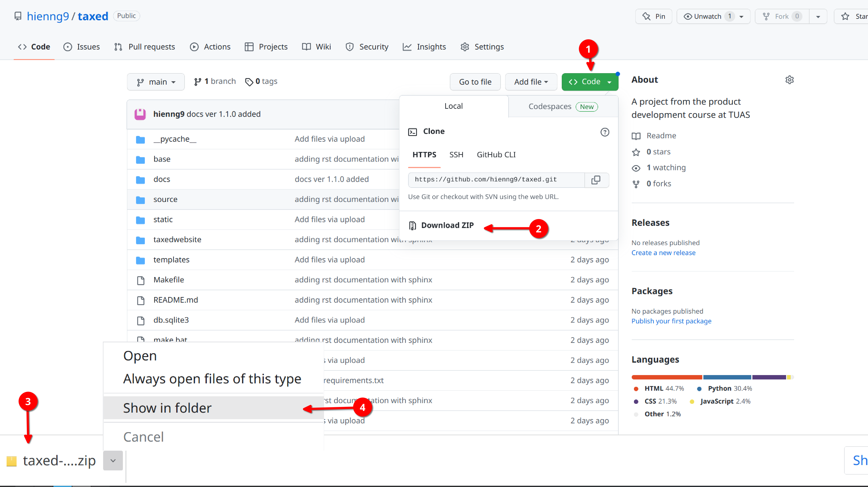This screenshot has width=868, height=487.
Task: Open the 'docs ver 1.1.0 added' commit message
Action: [x=224, y=114]
